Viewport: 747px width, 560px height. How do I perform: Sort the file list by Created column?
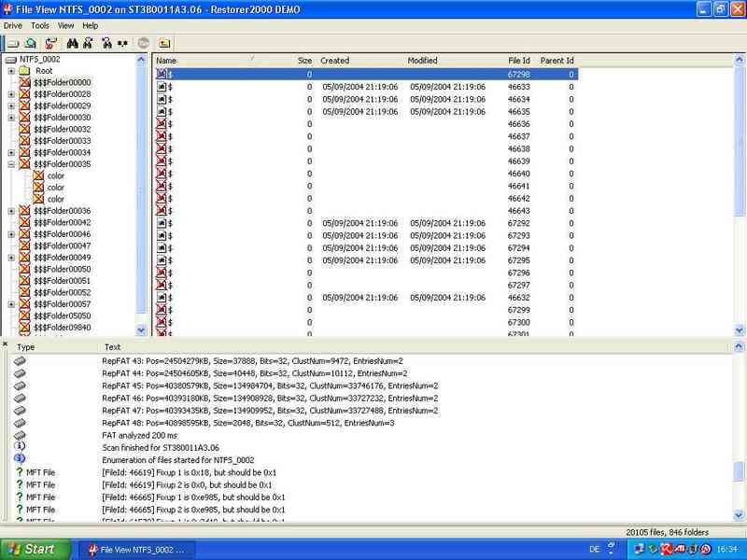(334, 61)
